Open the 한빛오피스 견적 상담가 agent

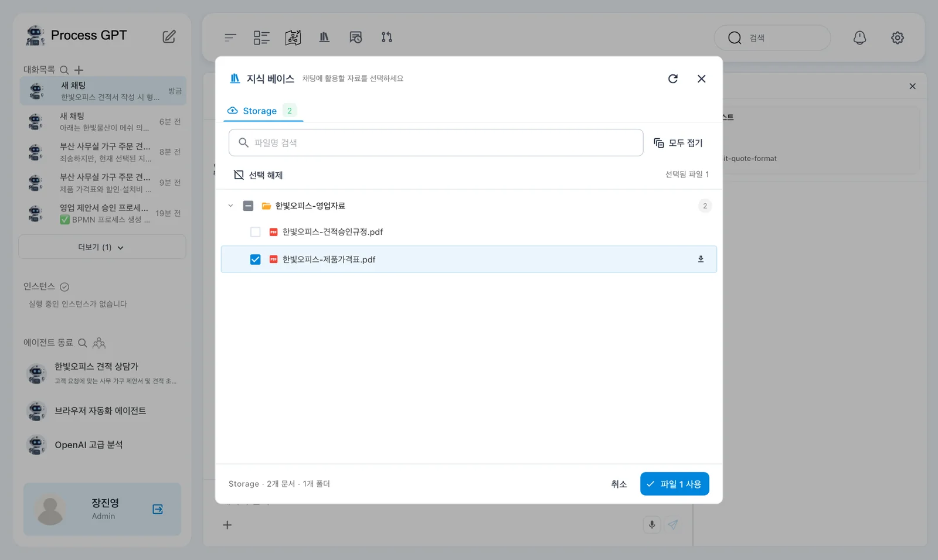(x=102, y=373)
